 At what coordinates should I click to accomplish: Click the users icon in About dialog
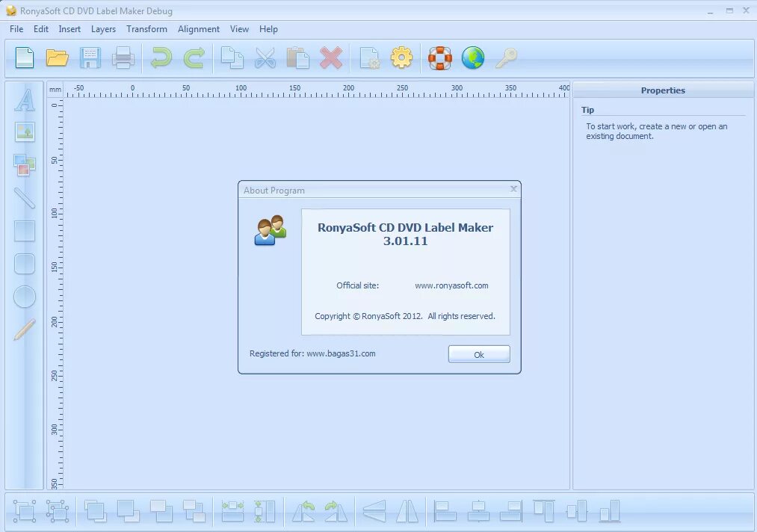(x=271, y=230)
